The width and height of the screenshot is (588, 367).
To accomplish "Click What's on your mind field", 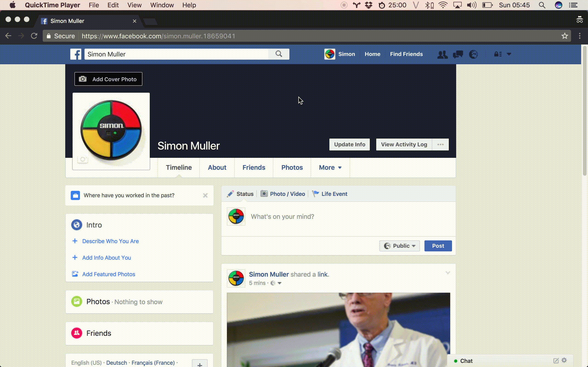I will pos(282,217).
